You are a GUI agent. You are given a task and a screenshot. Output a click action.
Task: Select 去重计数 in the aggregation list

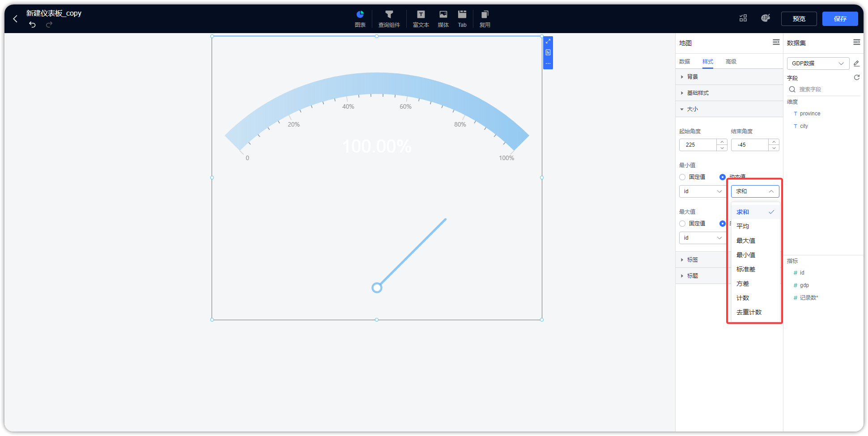pos(755,312)
